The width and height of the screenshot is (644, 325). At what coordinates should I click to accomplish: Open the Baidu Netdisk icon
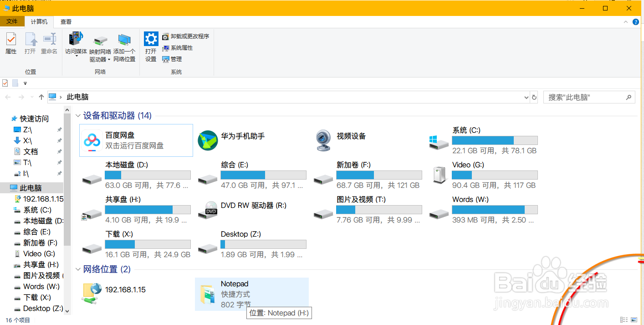(92, 140)
